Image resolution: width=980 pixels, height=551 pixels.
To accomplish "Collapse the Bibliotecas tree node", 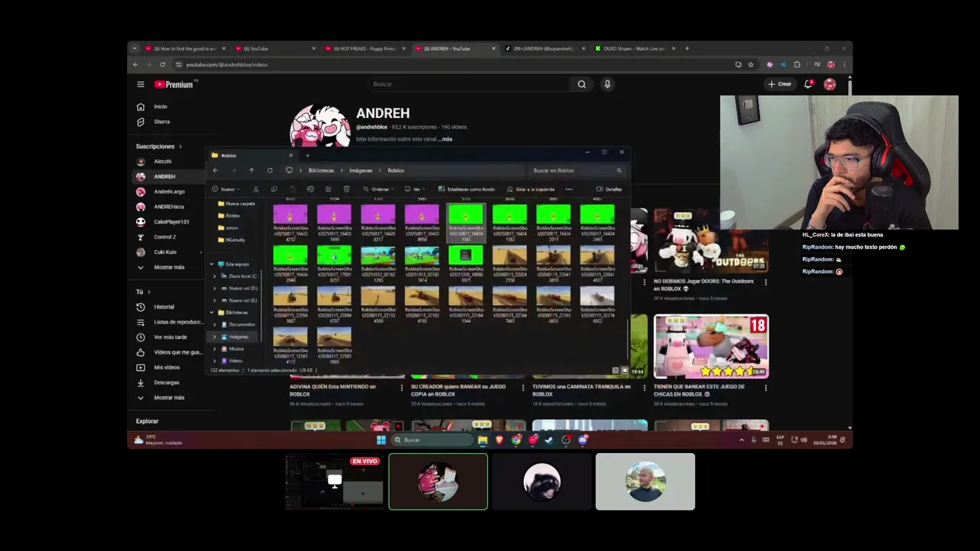I will pyautogui.click(x=212, y=312).
